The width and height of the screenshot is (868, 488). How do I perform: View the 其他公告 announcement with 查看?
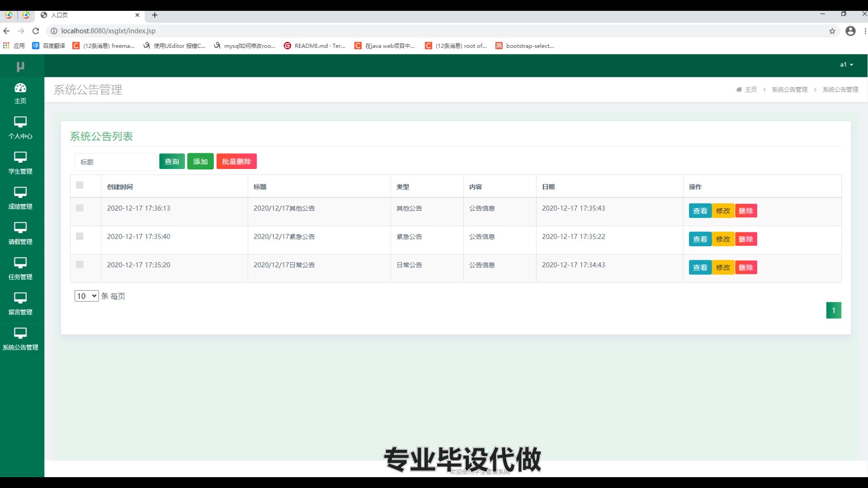[700, 211]
